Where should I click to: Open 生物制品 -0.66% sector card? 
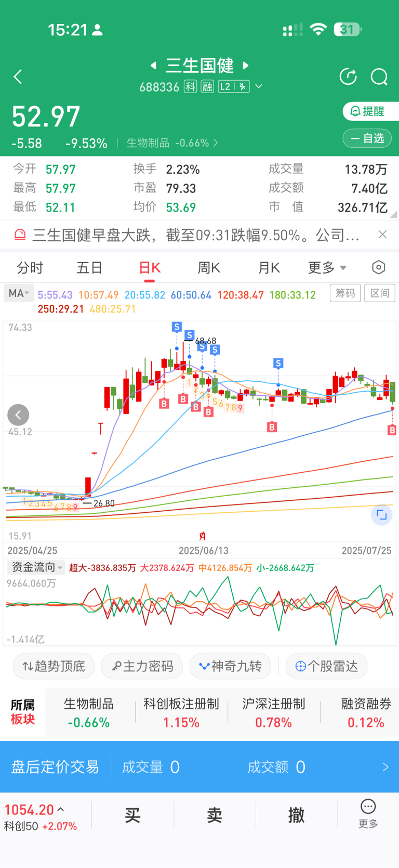89,712
